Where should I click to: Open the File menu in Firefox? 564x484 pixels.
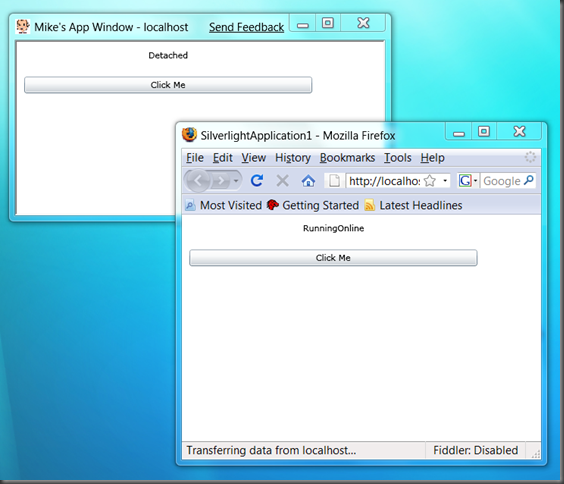[195, 158]
